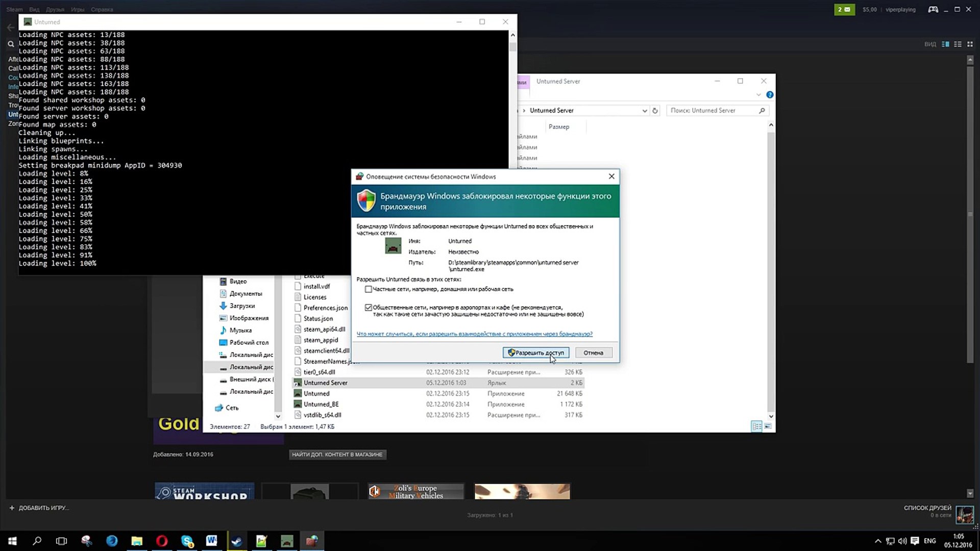Open address bar history dropdown in Explorer
The width and height of the screenshot is (980, 551).
click(x=645, y=111)
